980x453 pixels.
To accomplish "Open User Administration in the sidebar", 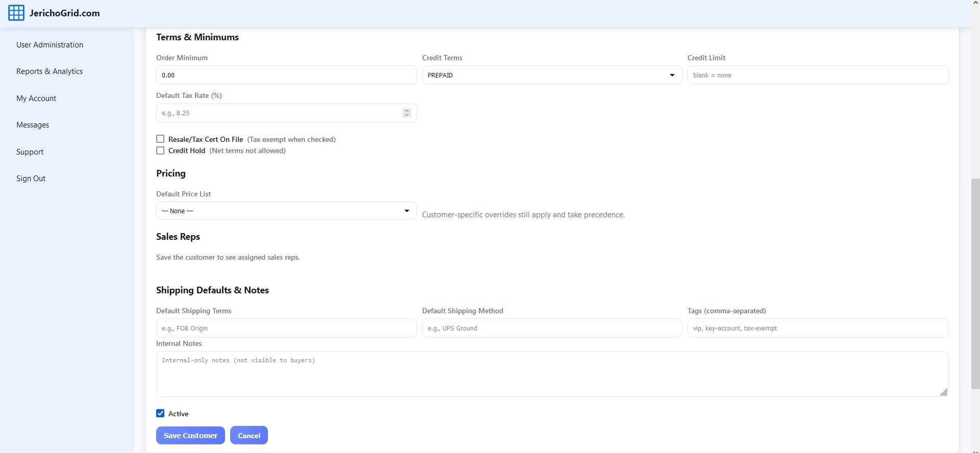I will pyautogui.click(x=50, y=45).
